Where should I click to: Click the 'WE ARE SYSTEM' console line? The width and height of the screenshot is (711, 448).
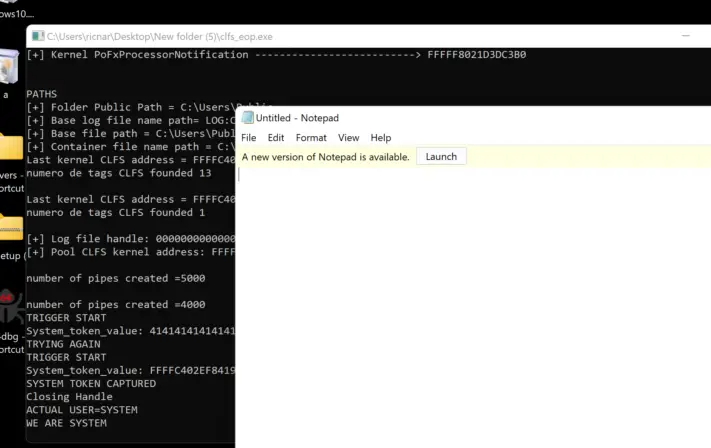click(x=66, y=423)
